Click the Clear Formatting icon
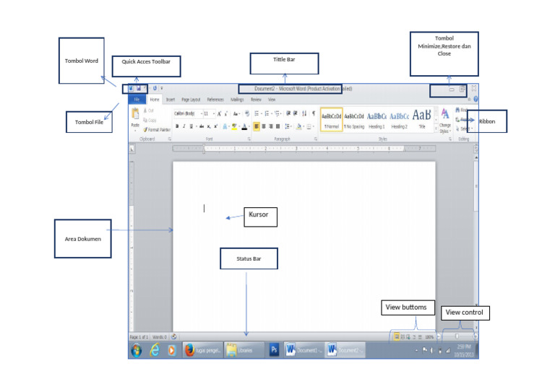 pos(247,113)
